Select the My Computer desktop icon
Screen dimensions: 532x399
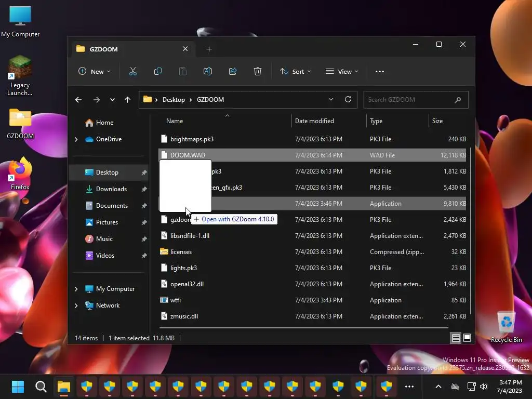[x=20, y=22]
